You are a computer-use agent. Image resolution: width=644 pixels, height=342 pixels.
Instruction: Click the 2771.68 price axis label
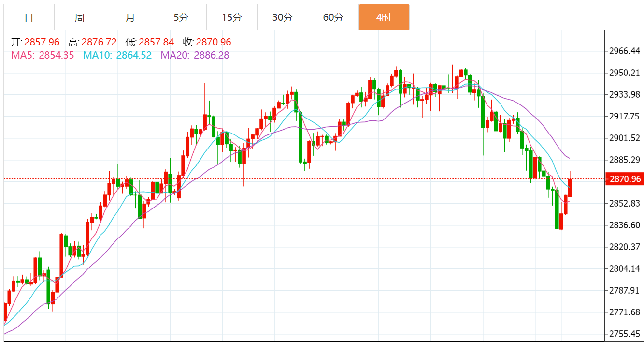(625, 312)
